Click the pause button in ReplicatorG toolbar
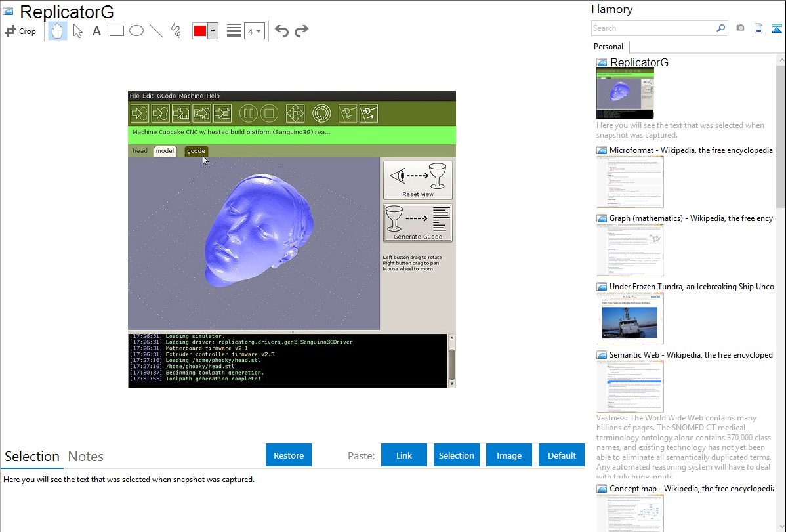Viewport: 786px width, 532px height. point(248,113)
